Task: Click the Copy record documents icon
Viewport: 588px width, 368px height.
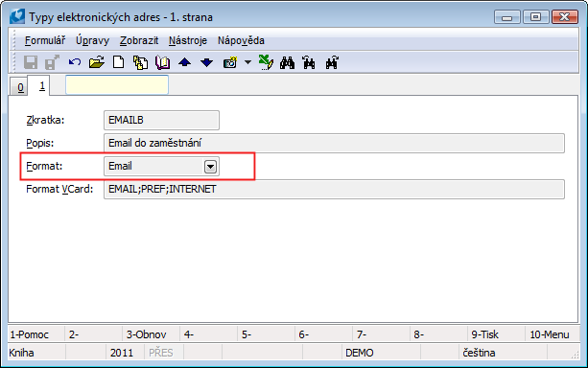Action: click(141, 62)
